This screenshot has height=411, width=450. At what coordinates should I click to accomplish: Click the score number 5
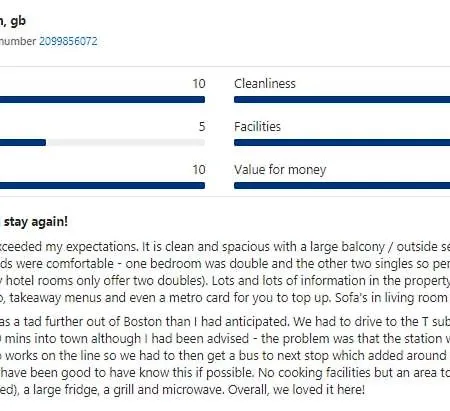(x=202, y=126)
